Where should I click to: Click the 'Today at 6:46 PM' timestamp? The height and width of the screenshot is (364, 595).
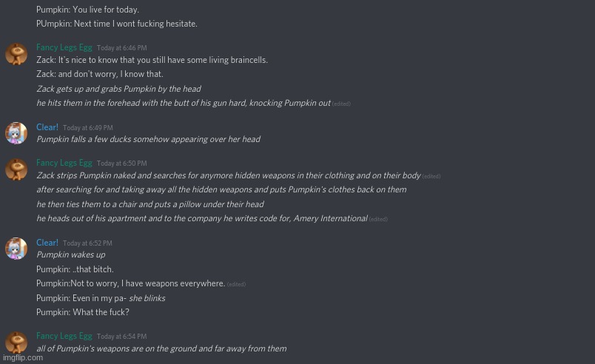point(121,48)
